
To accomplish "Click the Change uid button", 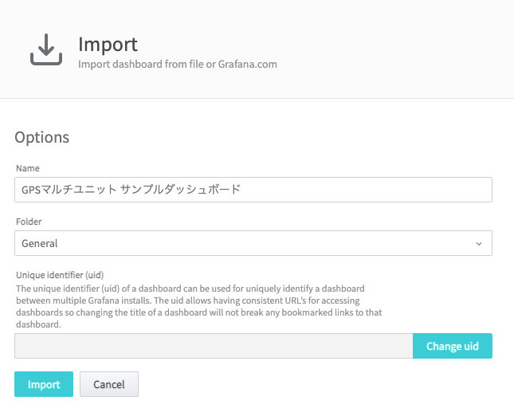I will pyautogui.click(x=453, y=346).
